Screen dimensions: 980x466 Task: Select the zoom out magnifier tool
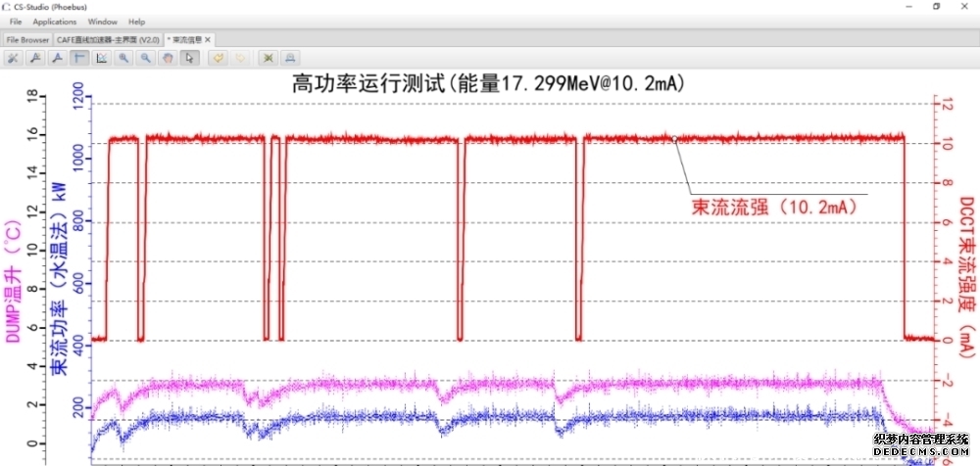[x=145, y=58]
